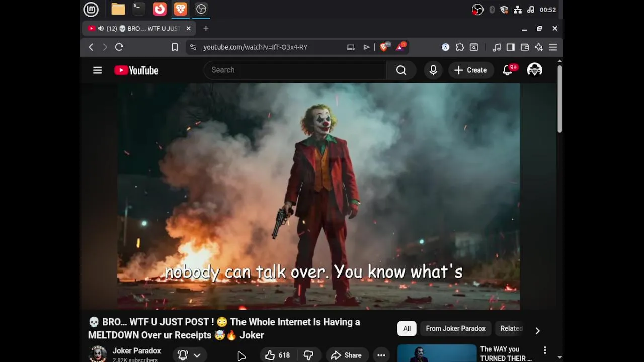Open the round blue extension icon
Screen dimensions: 644x362
(445, 47)
